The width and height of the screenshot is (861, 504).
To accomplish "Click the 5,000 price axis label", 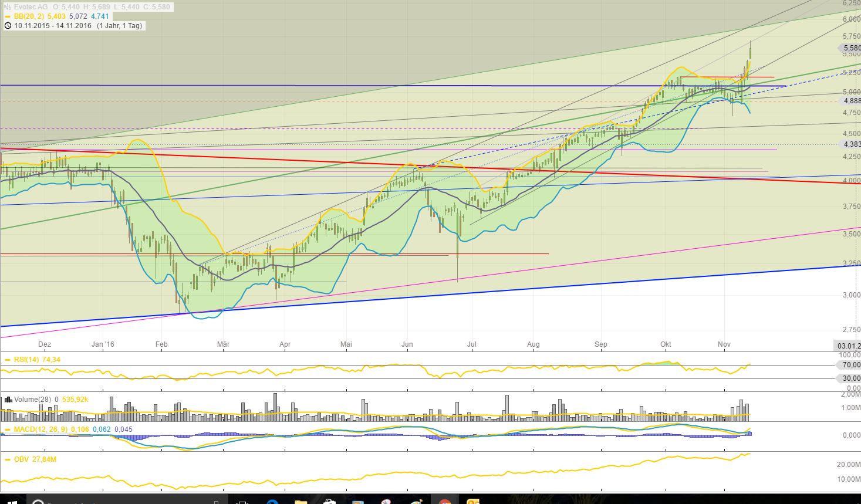I will [x=852, y=92].
